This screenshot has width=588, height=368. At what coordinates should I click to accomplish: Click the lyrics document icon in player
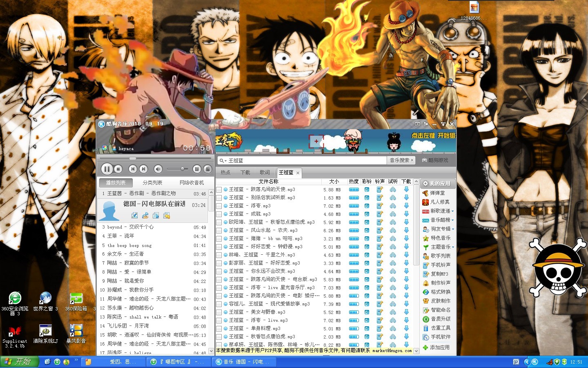coord(207,168)
